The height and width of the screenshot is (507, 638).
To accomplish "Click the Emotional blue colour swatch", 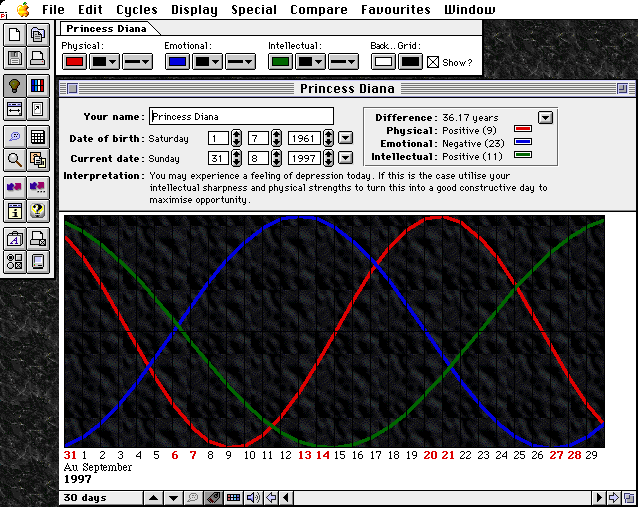I will point(177,62).
